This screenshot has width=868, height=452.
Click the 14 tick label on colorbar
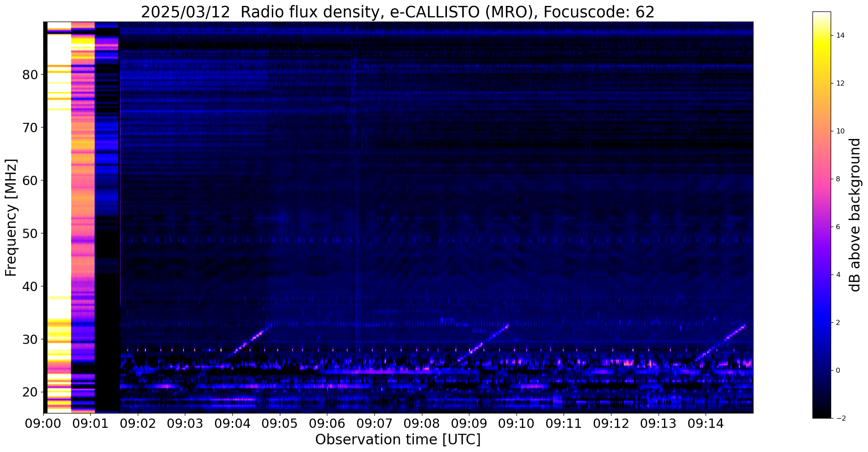839,36
